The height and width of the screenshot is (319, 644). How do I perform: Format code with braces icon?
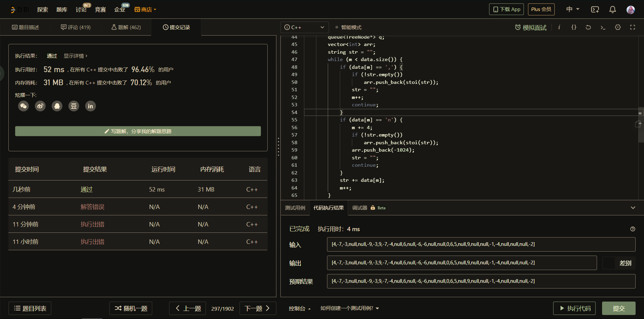(574, 28)
